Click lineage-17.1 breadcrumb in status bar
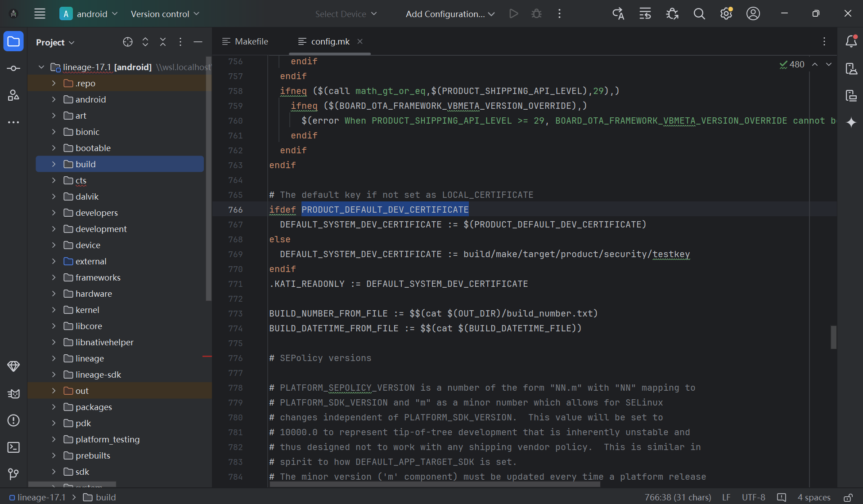863x504 pixels. click(38, 497)
